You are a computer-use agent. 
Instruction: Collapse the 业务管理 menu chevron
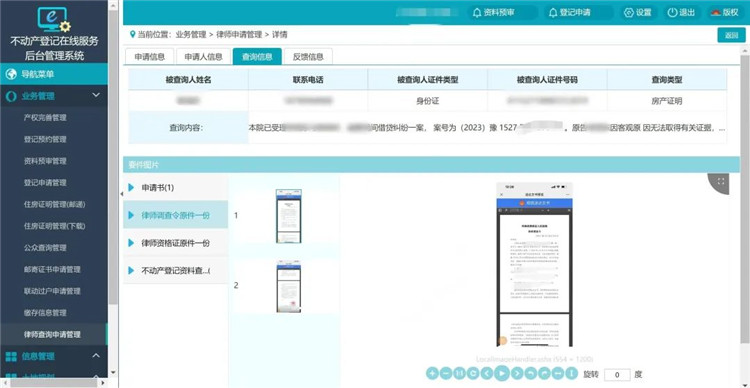pyautogui.click(x=96, y=95)
